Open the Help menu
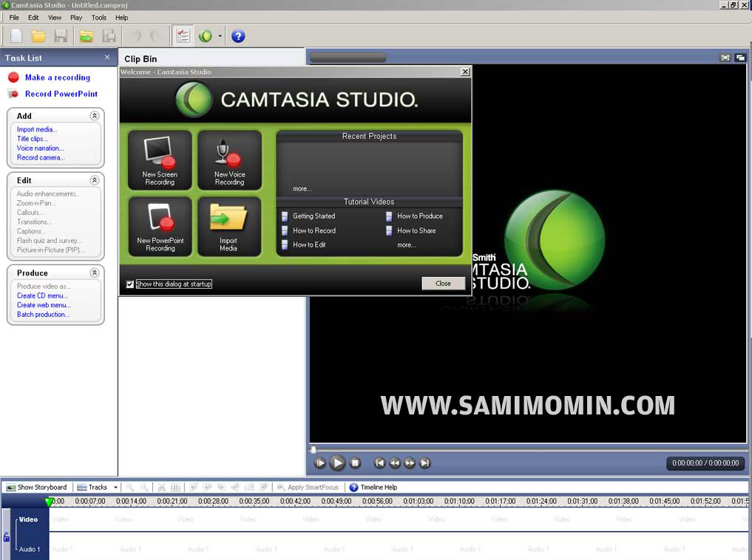 pos(121,17)
